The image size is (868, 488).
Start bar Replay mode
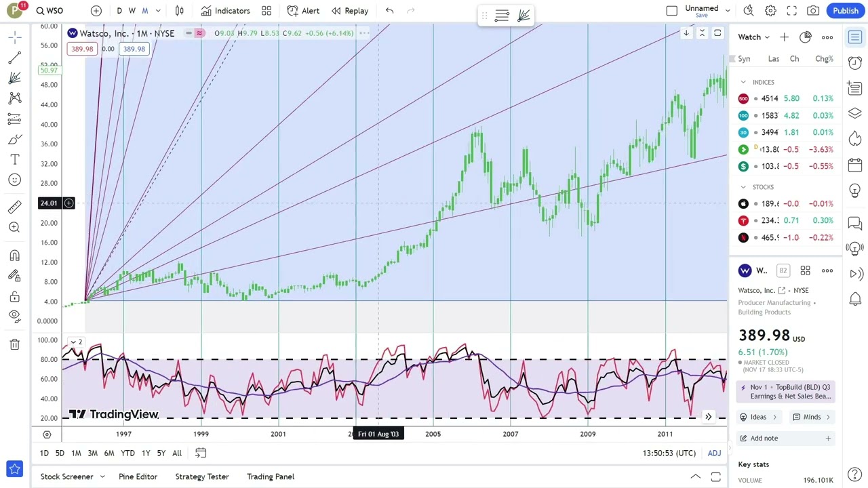(350, 11)
